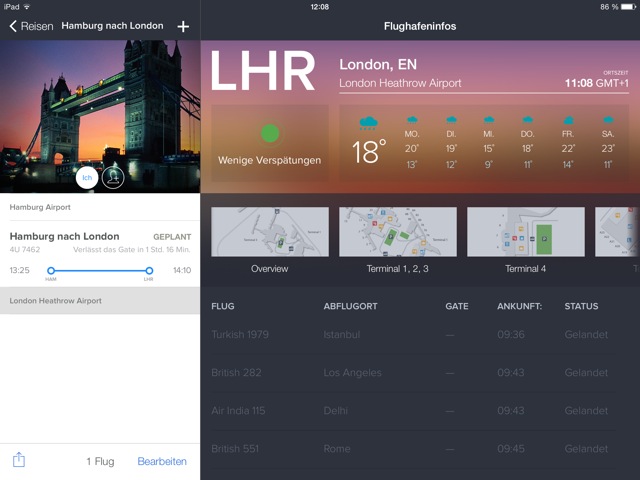Tap the current weather rain cloud icon
This screenshot has height=480, width=640.
pos(369,123)
